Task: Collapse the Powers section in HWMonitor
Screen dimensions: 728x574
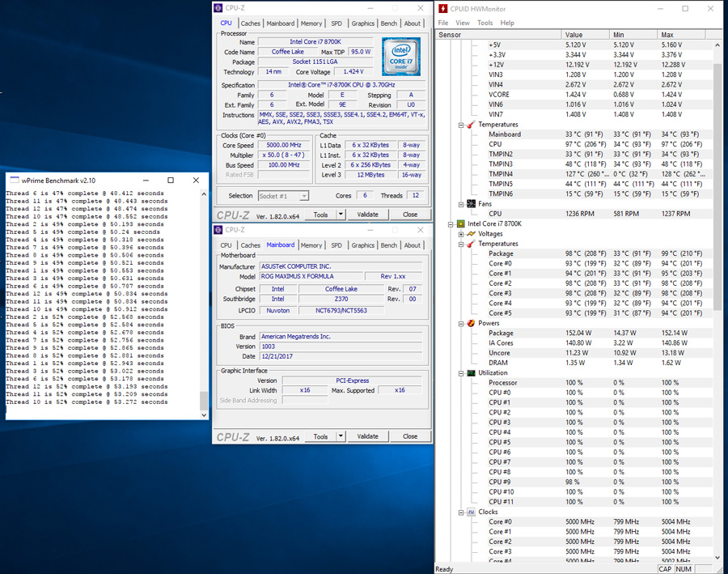Action: coord(460,323)
